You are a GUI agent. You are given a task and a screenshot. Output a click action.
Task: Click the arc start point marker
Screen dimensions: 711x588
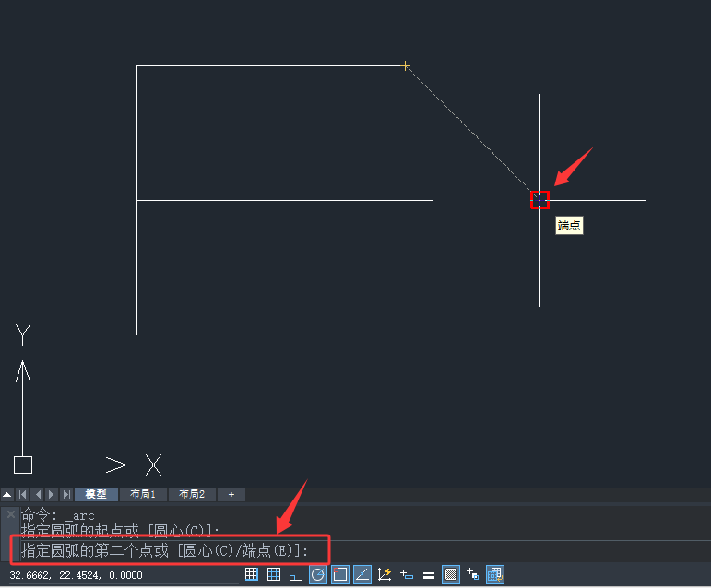(x=406, y=66)
